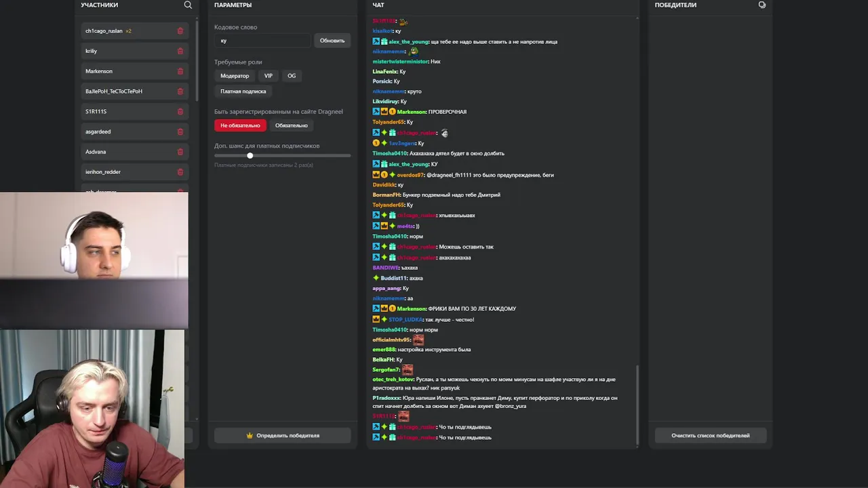This screenshot has width=868, height=488.
Task: Click chat username BormanFH
Action: coord(386,195)
